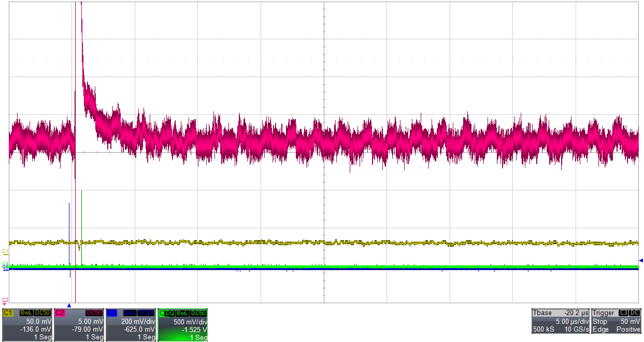This screenshot has width=644, height=342.
Task: Click the C2 DC50 coupling badge
Action: click(x=94, y=313)
